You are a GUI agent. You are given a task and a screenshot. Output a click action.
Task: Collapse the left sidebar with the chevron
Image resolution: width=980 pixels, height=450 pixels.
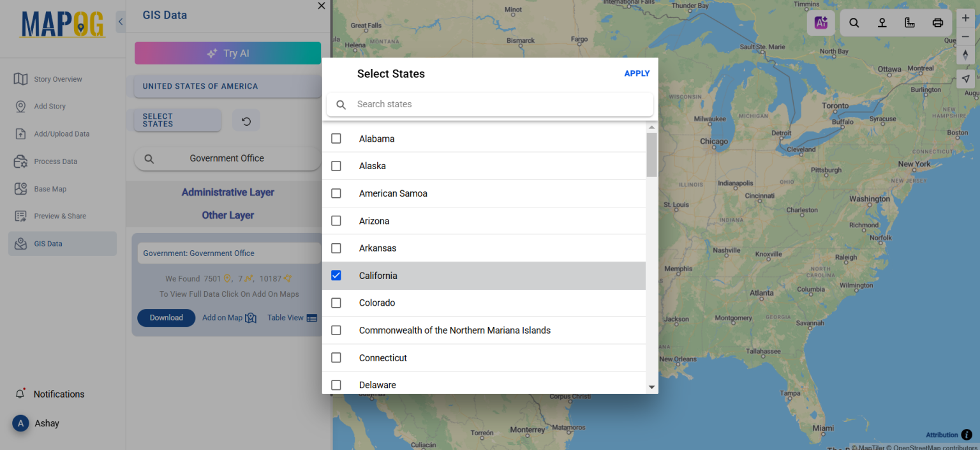pos(120,21)
